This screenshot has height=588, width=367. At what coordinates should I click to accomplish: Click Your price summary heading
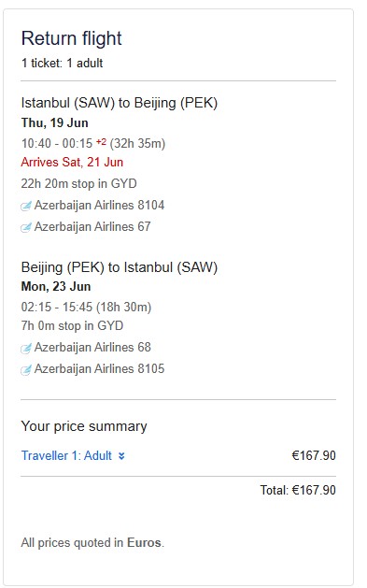(x=84, y=426)
